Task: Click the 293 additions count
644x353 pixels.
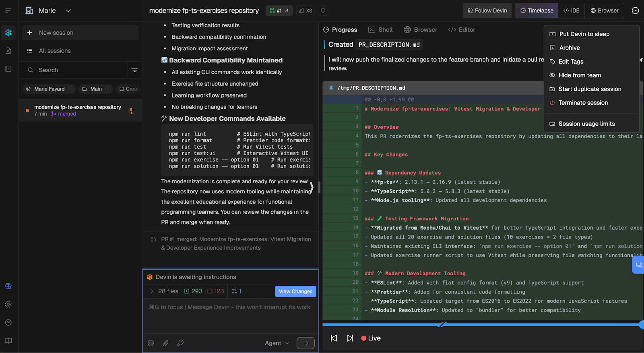Action: (x=194, y=291)
